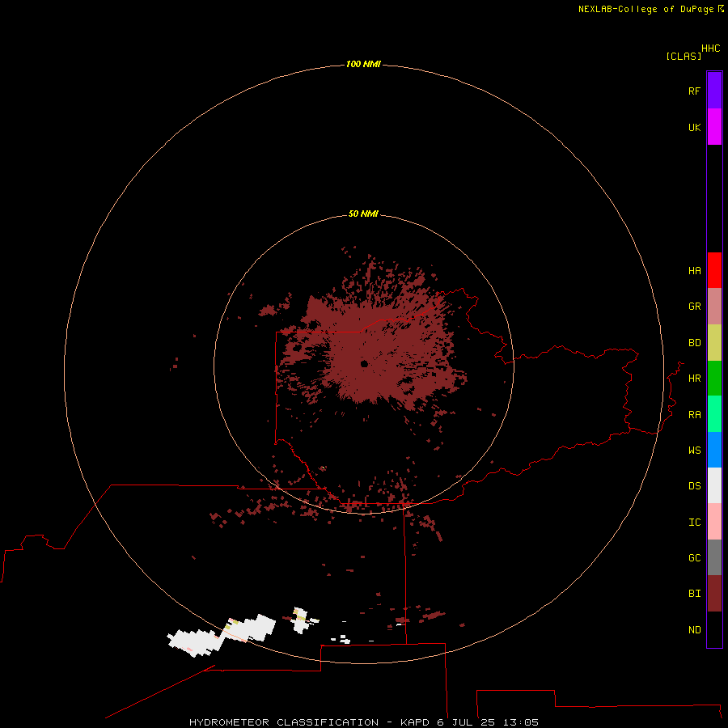Click the 13:05 timestamp

point(521,722)
